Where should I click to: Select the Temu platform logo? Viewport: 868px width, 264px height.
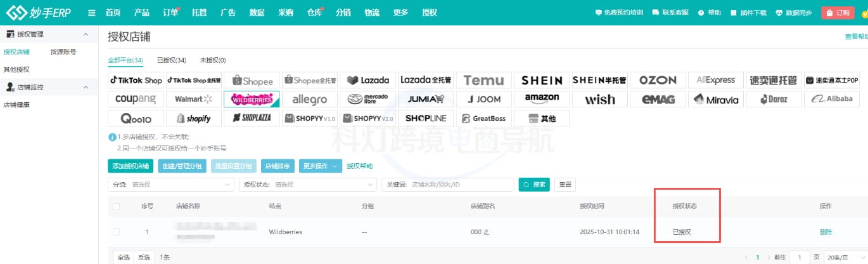pos(483,81)
